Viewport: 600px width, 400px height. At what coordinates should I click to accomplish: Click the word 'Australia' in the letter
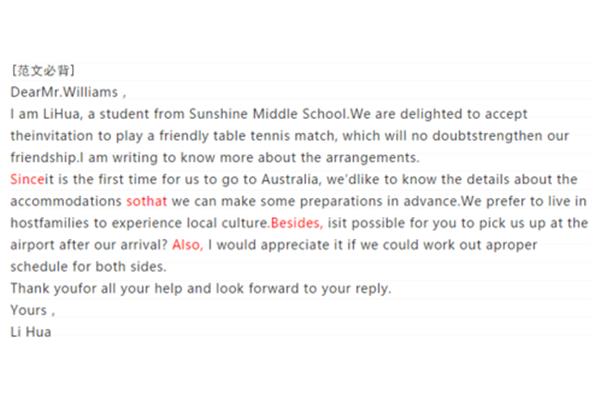290,179
